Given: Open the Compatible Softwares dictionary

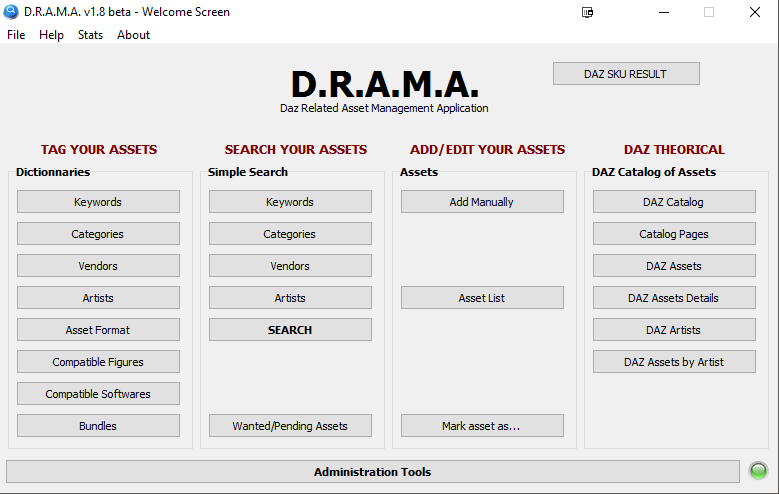Looking at the screenshot, I should [x=98, y=394].
